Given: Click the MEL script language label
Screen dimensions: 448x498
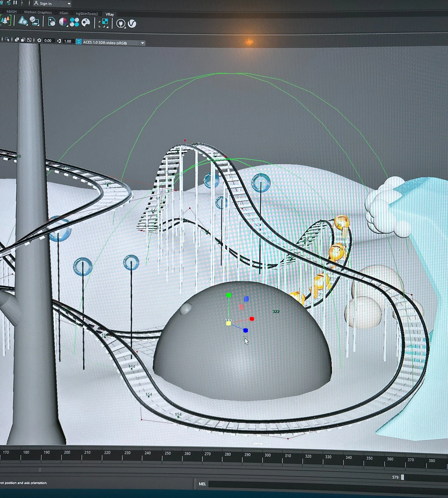Looking at the screenshot, I should pos(202,484).
